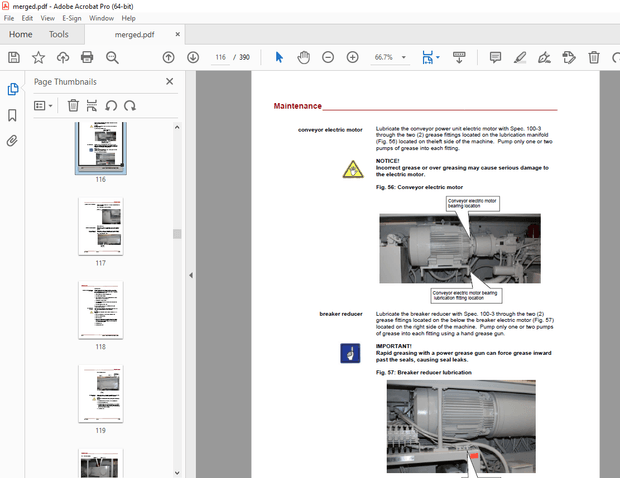Print the document with printer icon
This screenshot has height=478, width=620.
[x=87, y=57]
